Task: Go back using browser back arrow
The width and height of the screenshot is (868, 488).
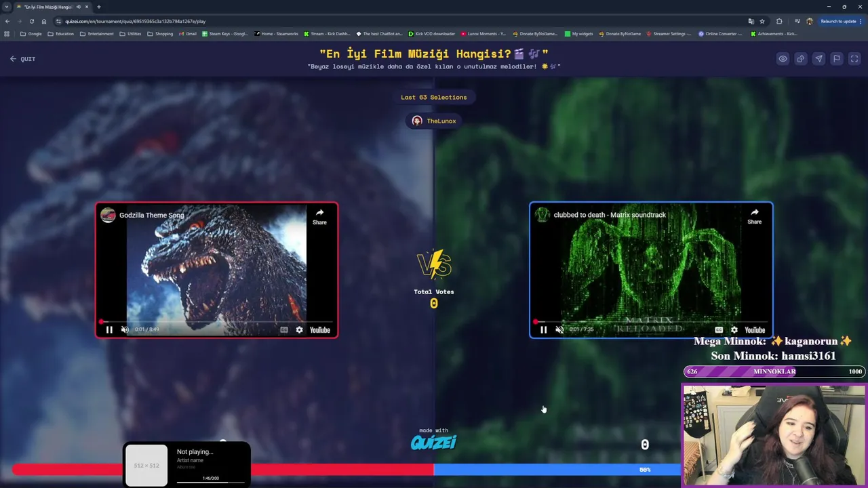Action: [x=7, y=21]
